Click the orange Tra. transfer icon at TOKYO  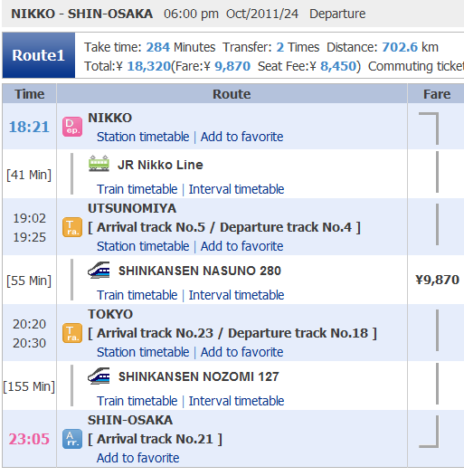[72, 333]
